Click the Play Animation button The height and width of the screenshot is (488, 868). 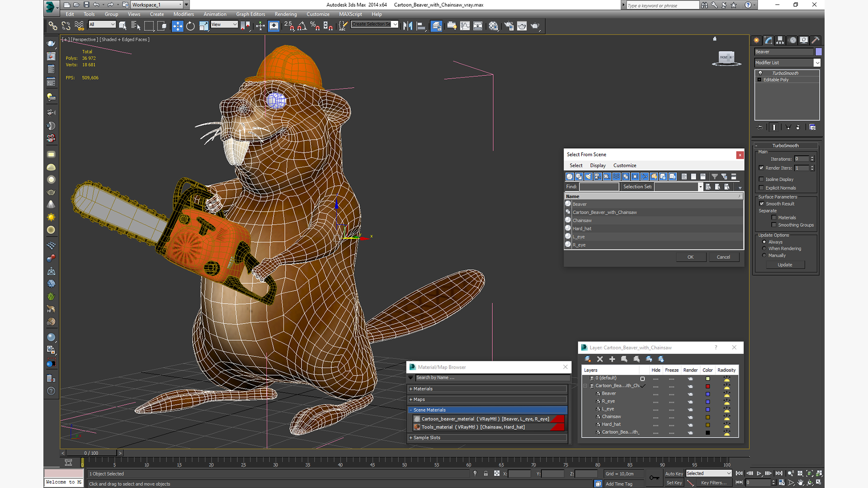[759, 474]
